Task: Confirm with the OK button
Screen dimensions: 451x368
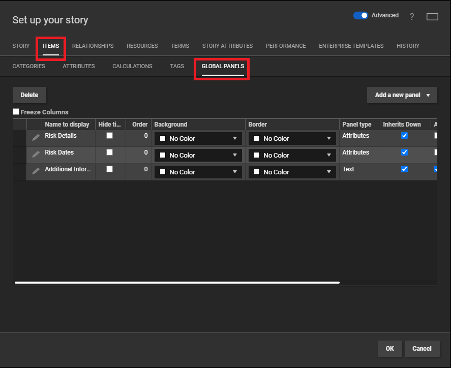Action: coord(390,349)
